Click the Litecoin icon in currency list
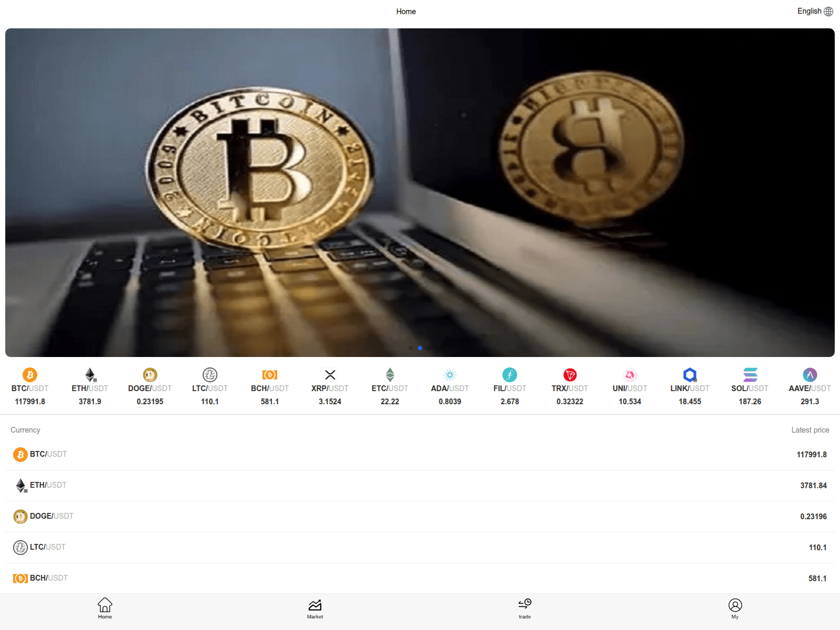 click(20, 548)
